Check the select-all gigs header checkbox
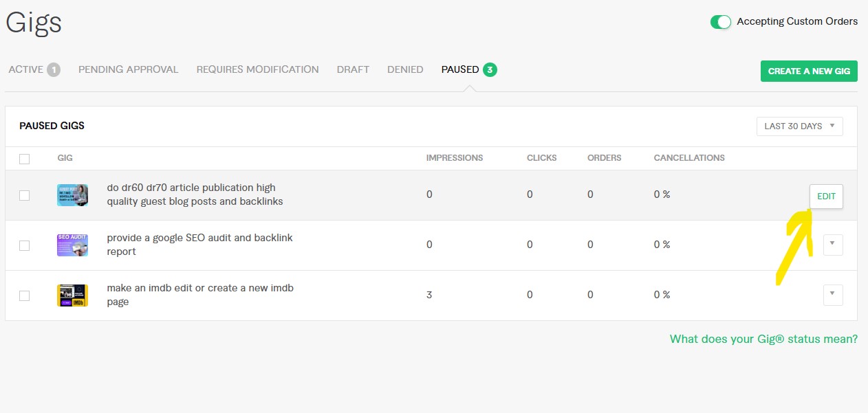The image size is (868, 413). pos(25,159)
